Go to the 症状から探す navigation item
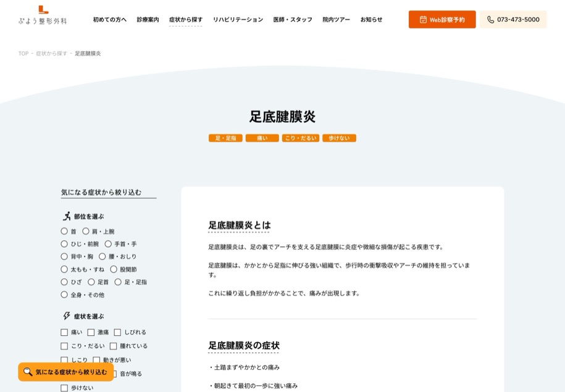The width and height of the screenshot is (565, 392). [186, 20]
